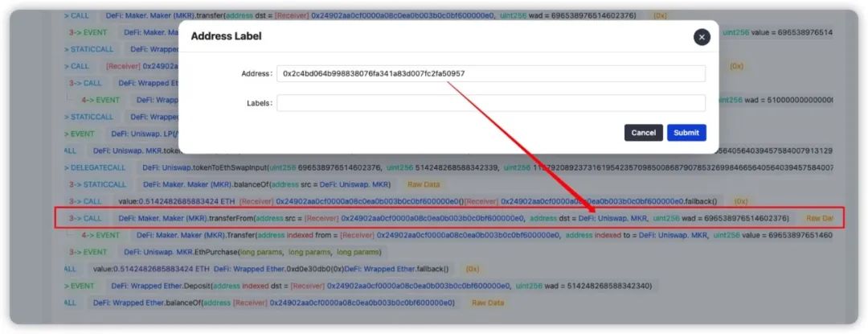Image resolution: width=868 pixels, height=334 pixels.
Task: Click (0x) tag on Maker transfer row
Action: point(660,15)
